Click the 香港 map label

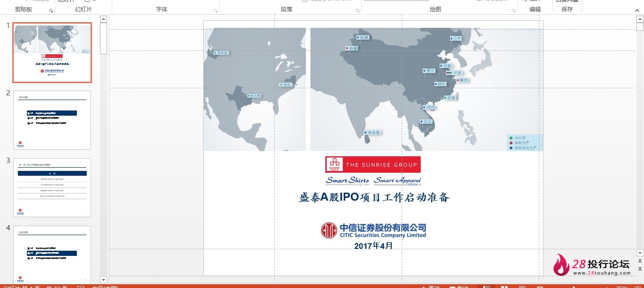pyautogui.click(x=450, y=98)
